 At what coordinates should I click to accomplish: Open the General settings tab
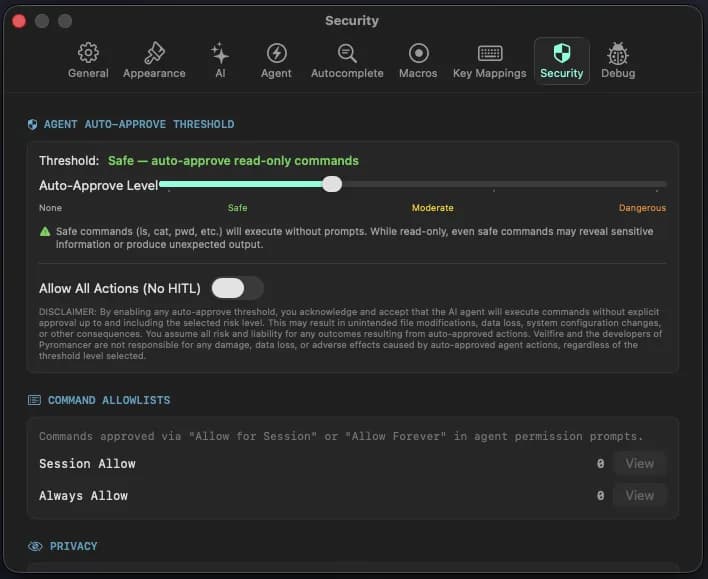88,61
